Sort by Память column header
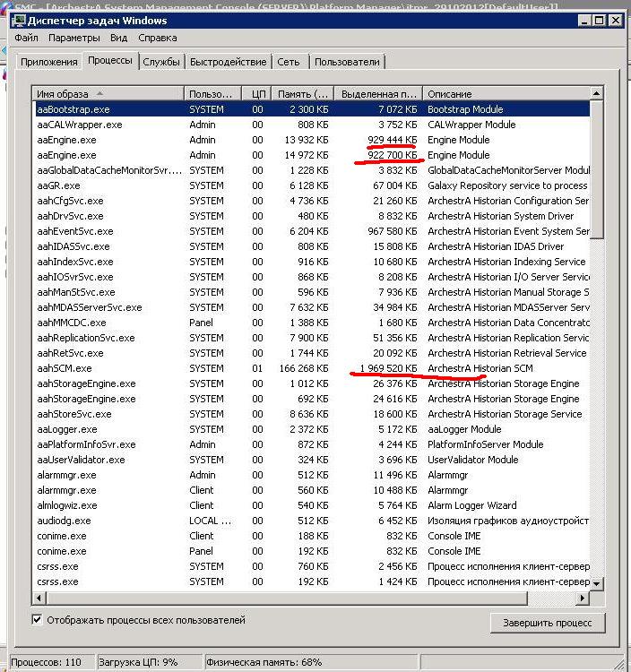 302,94
